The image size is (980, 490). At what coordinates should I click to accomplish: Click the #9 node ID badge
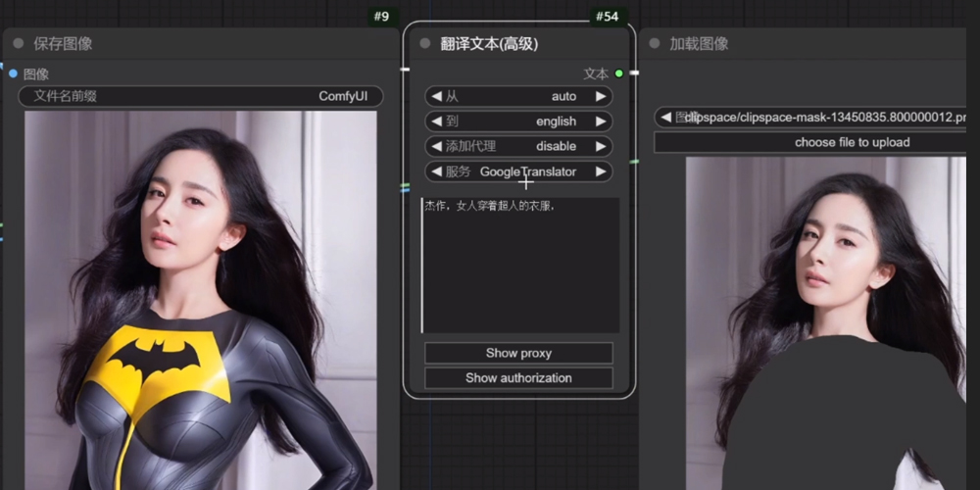point(382,17)
